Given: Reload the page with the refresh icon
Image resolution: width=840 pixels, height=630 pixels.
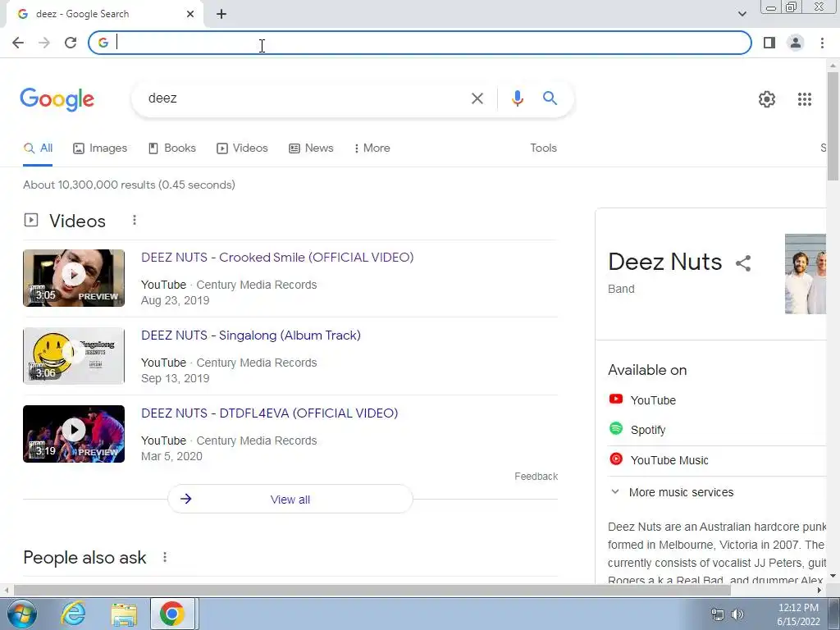Looking at the screenshot, I should [x=71, y=43].
